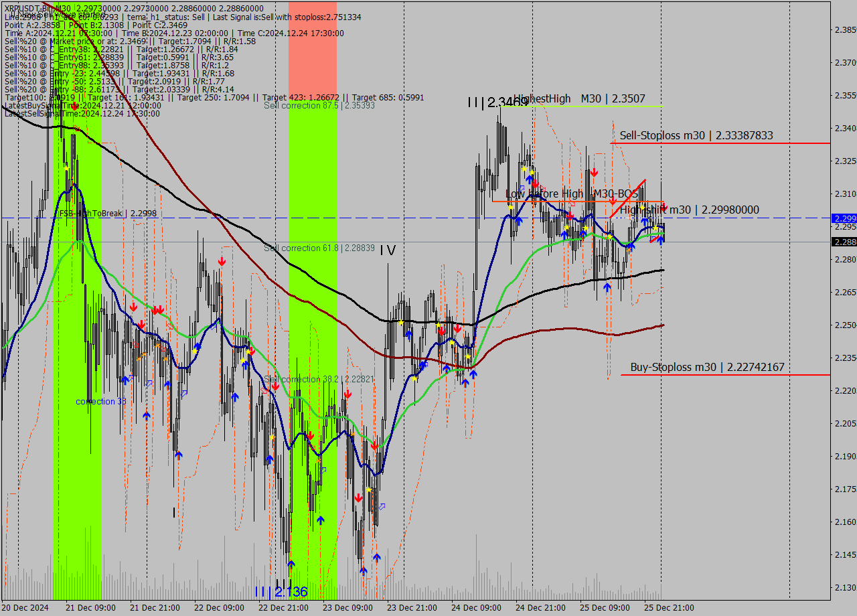Click the 24 Dec 21:00 time label
Image resolution: width=857 pixels, height=616 pixels.
click(x=540, y=607)
